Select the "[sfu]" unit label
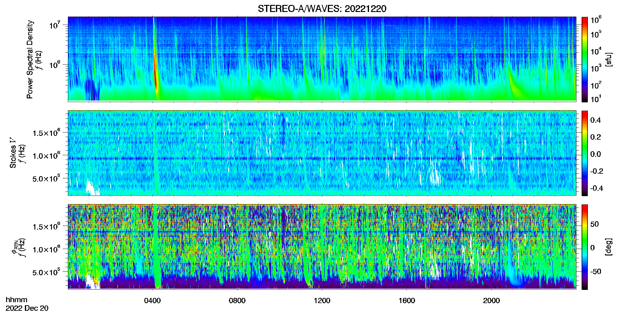The height and width of the screenshot is (332, 644). click(x=608, y=59)
